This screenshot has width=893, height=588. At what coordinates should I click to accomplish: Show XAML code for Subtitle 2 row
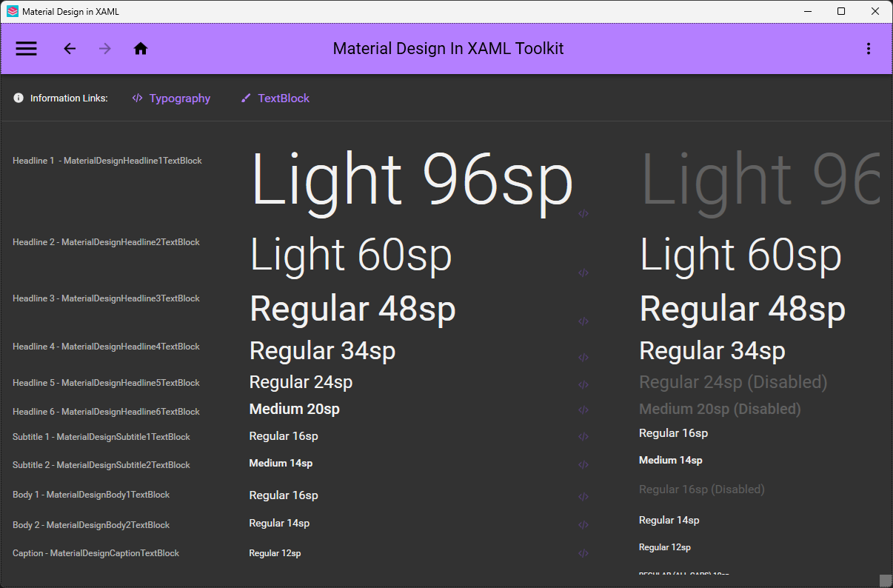(583, 465)
